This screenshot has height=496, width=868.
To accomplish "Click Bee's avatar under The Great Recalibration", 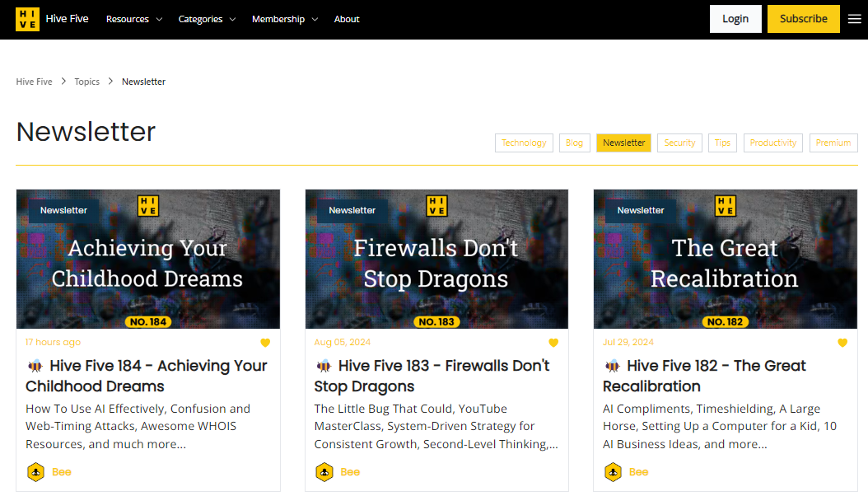I will (613, 472).
